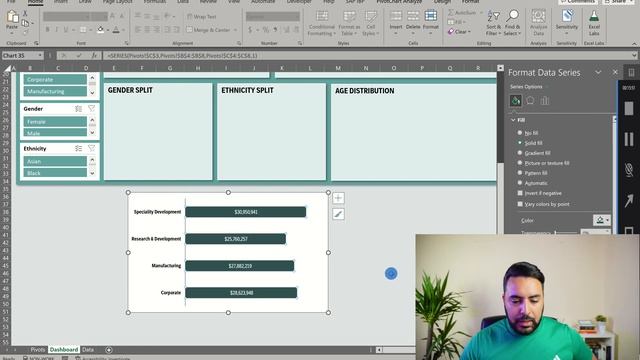This screenshot has height=360, width=640.
Task: Click the Font Color letter A icon
Action: (x=116, y=29)
